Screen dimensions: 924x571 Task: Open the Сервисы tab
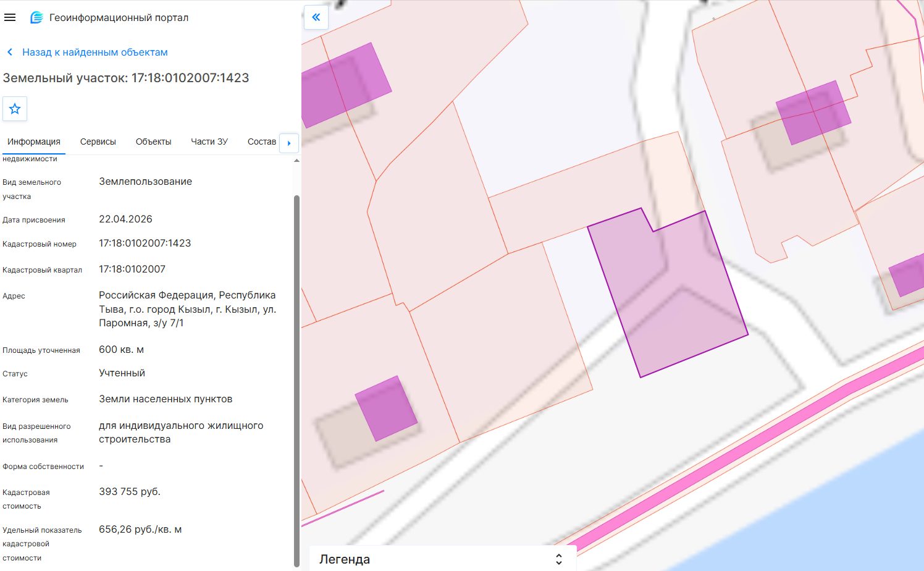(98, 142)
